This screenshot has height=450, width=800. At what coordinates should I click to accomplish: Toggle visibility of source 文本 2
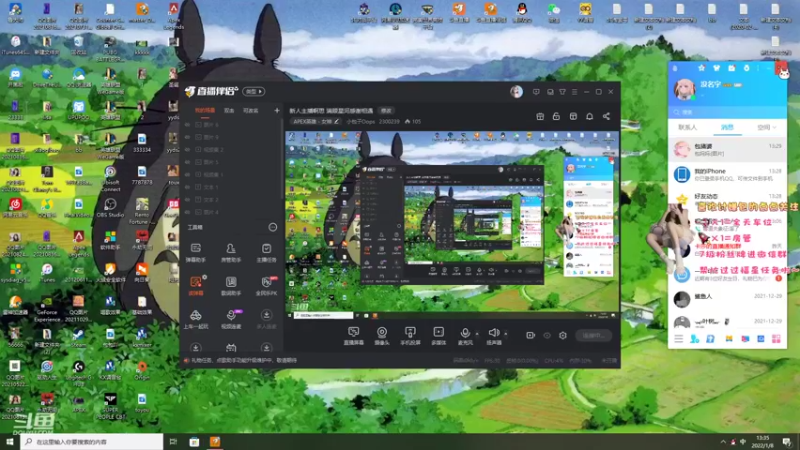(x=187, y=199)
